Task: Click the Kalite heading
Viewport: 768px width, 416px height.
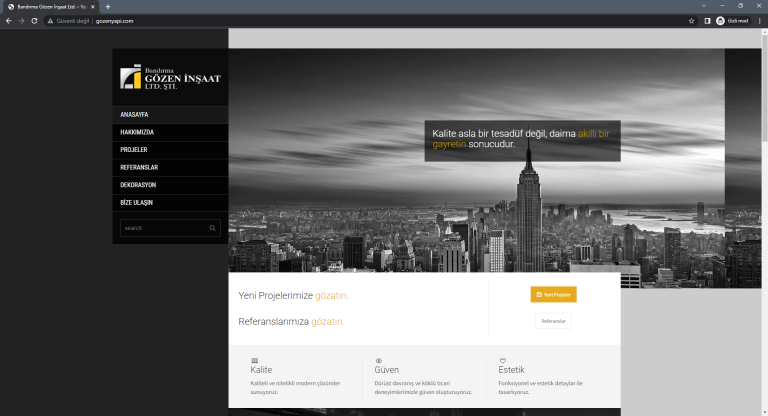Action: [261, 370]
